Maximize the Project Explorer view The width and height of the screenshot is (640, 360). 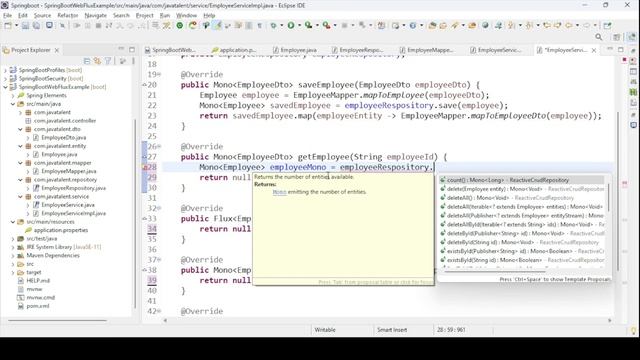[132, 49]
